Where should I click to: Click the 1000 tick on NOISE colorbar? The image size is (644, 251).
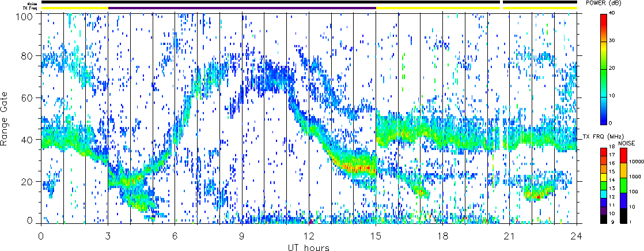coord(634,177)
